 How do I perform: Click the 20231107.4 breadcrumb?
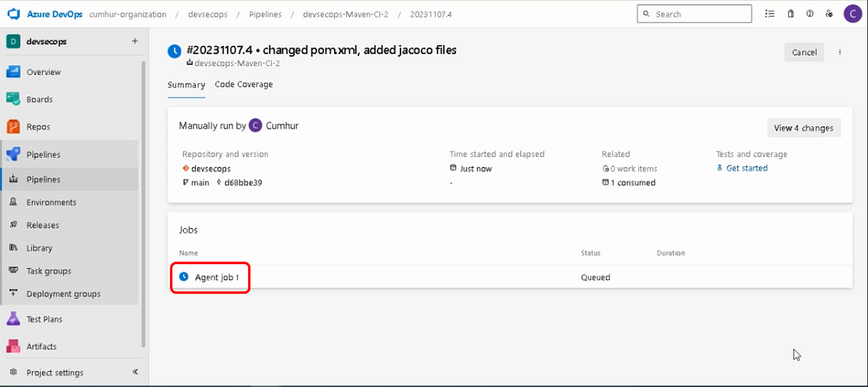click(431, 14)
